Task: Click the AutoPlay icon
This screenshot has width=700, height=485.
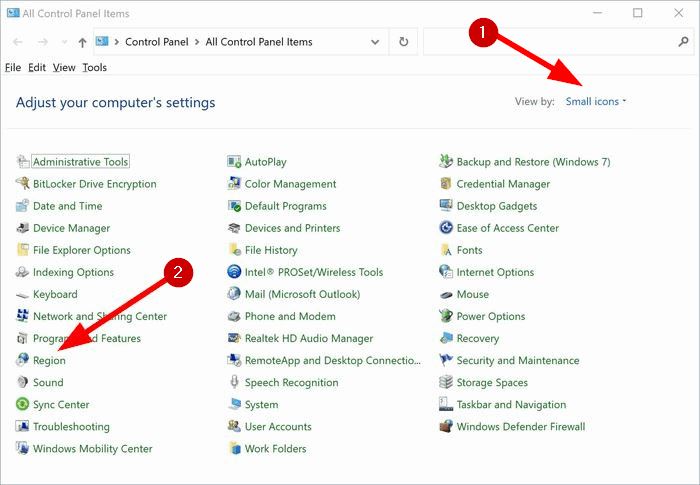Action: pos(234,162)
